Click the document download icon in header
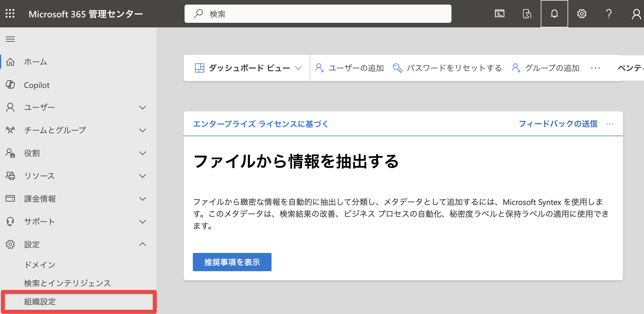 click(527, 14)
